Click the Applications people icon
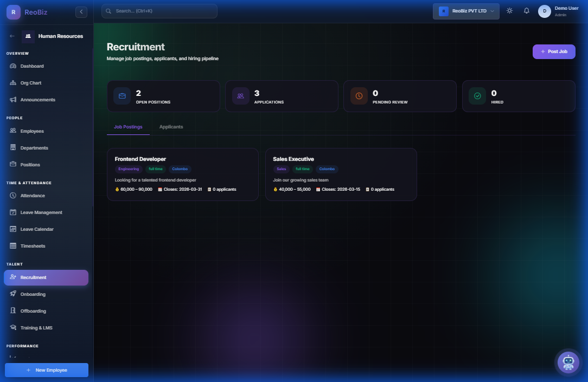 (240, 96)
